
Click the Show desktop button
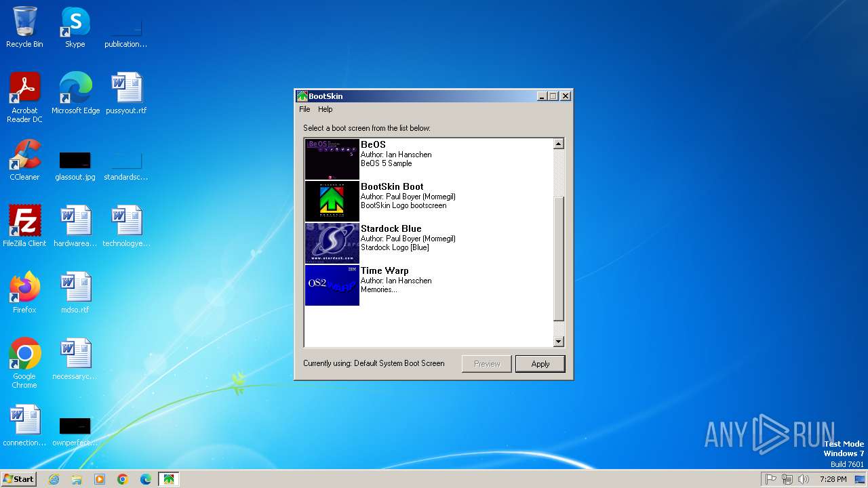(x=861, y=479)
